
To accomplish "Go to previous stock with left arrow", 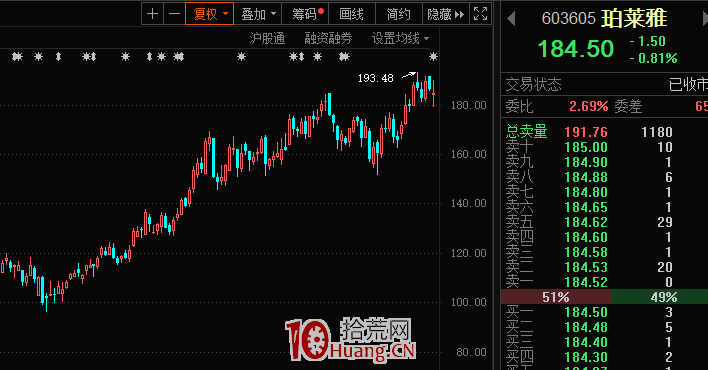I will click(511, 19).
